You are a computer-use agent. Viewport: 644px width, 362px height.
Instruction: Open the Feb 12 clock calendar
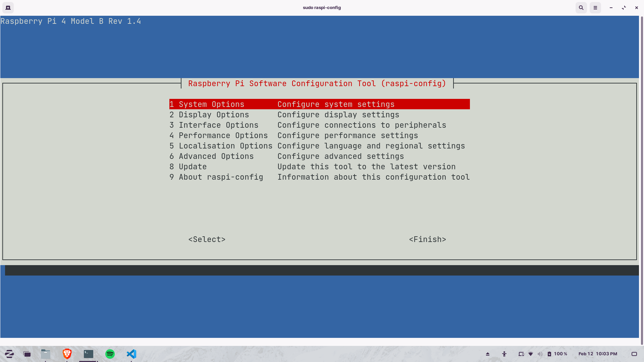click(598, 354)
